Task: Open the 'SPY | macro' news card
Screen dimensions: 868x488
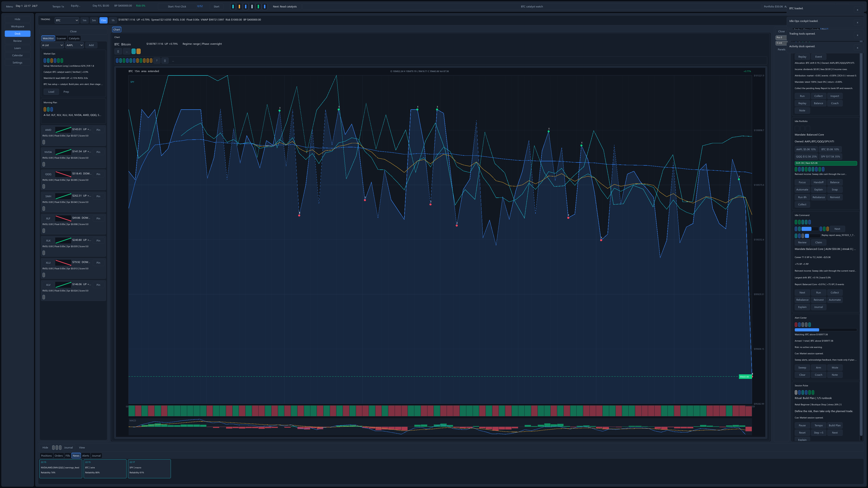Action: (149, 469)
